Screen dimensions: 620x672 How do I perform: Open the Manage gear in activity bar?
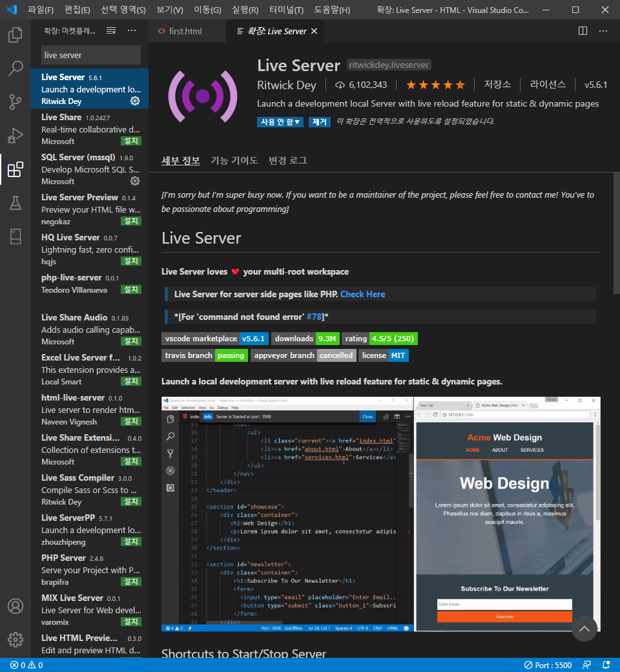click(x=15, y=640)
